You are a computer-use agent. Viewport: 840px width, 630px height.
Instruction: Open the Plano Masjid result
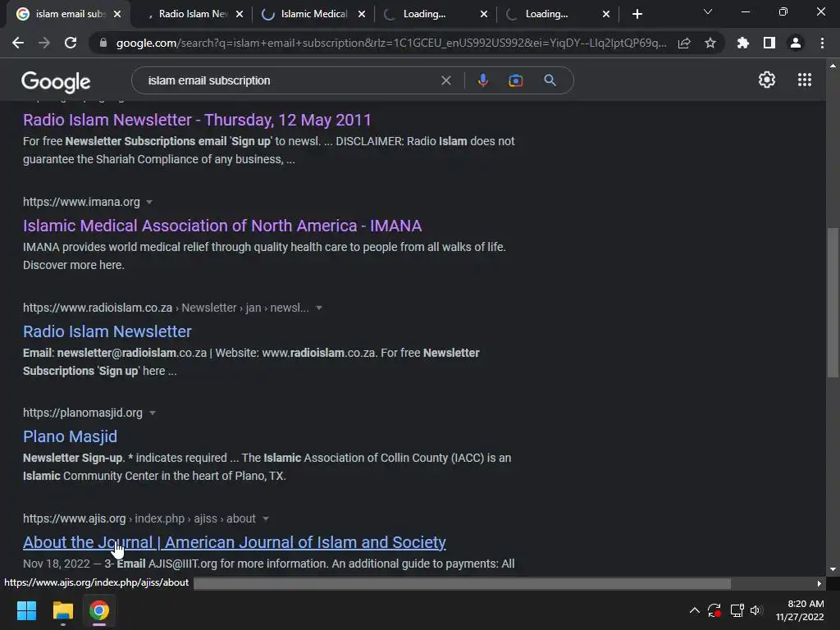tap(71, 436)
